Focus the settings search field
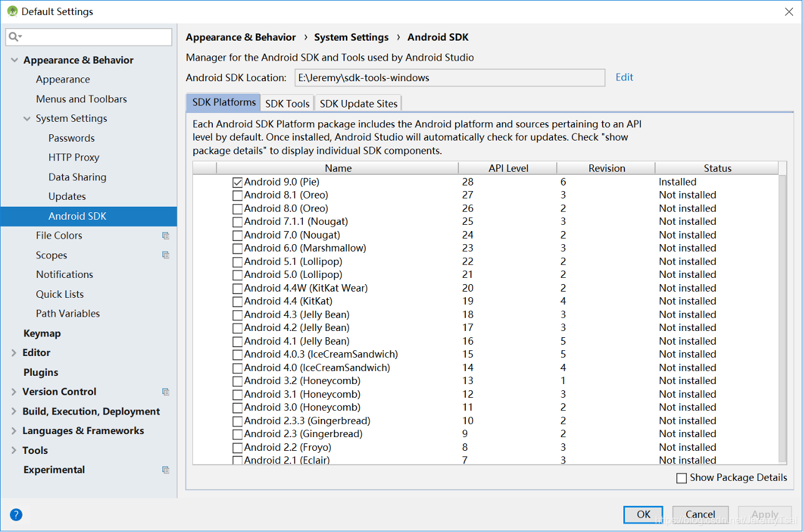Image resolution: width=803 pixels, height=532 pixels. coord(89,37)
